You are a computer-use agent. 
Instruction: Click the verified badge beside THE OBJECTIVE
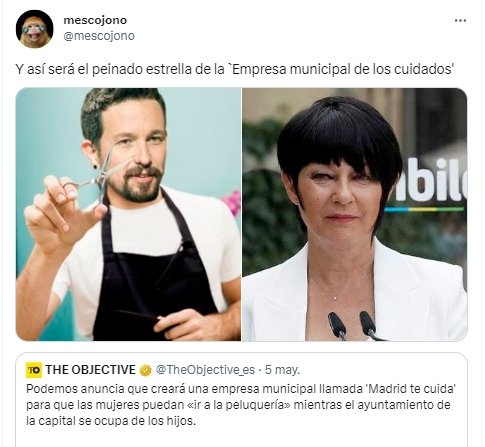point(145,370)
